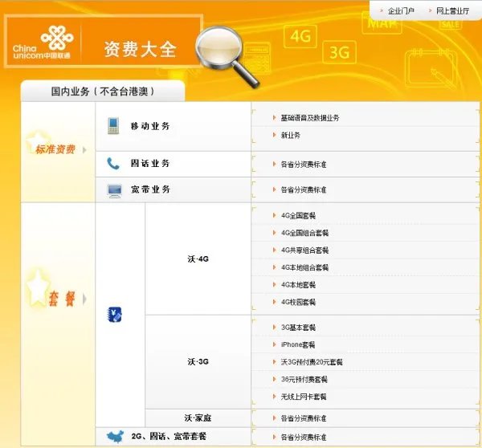The width and height of the screenshot is (482, 448).
Task: Expand the 套餐 section arrow
Action: click(x=84, y=299)
